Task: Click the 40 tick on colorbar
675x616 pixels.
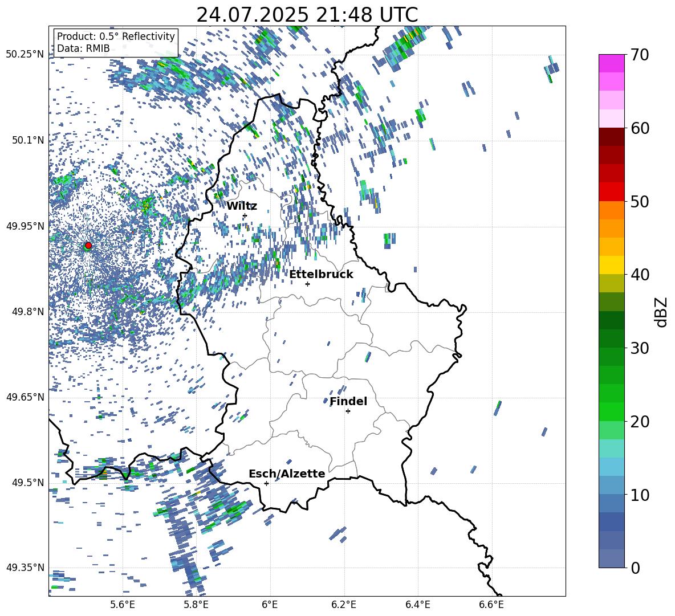Action: [x=639, y=275]
